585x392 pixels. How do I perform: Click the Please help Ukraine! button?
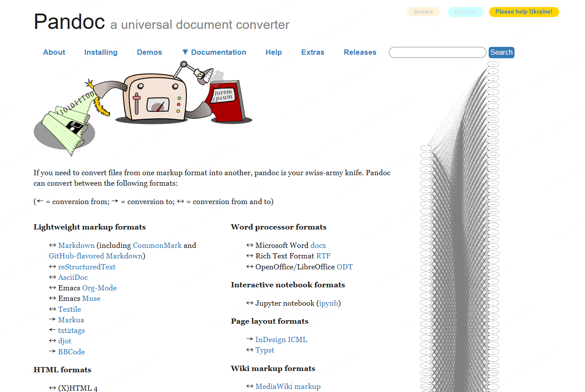524,12
